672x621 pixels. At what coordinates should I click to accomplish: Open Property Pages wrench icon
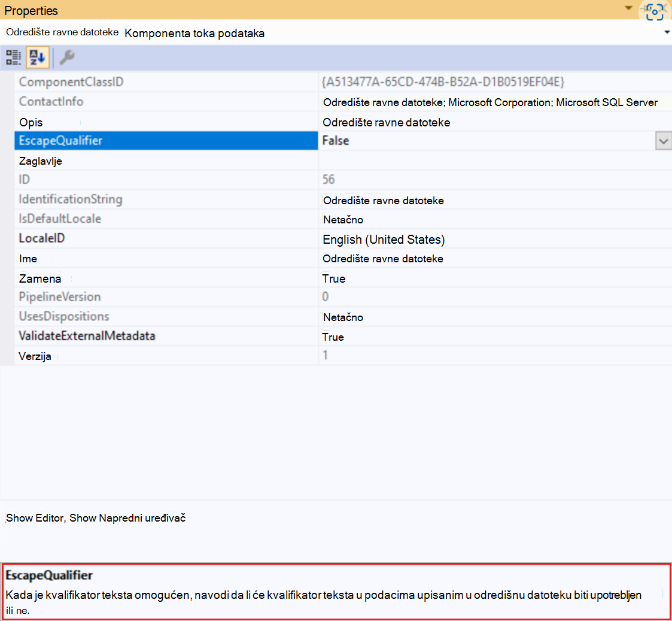tap(67, 57)
